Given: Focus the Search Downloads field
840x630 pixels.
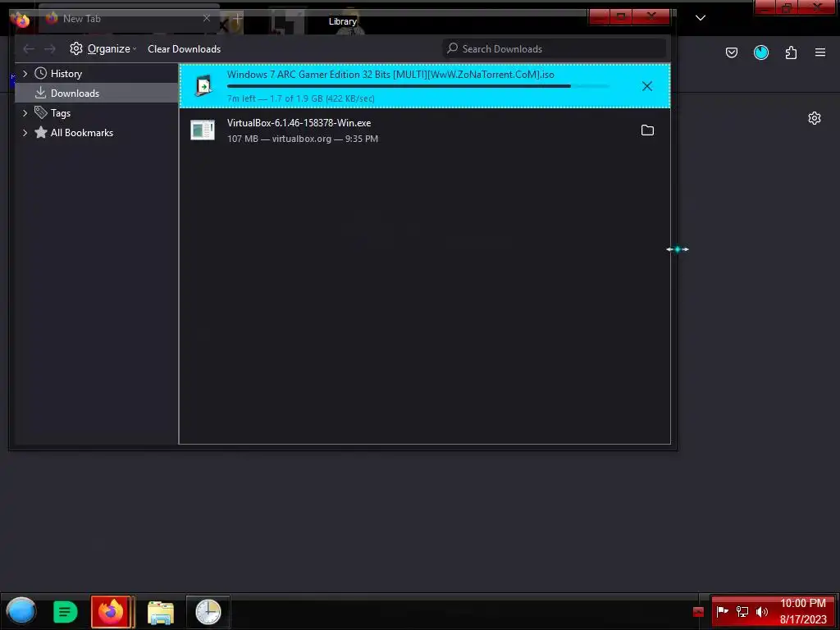Looking at the screenshot, I should (554, 48).
